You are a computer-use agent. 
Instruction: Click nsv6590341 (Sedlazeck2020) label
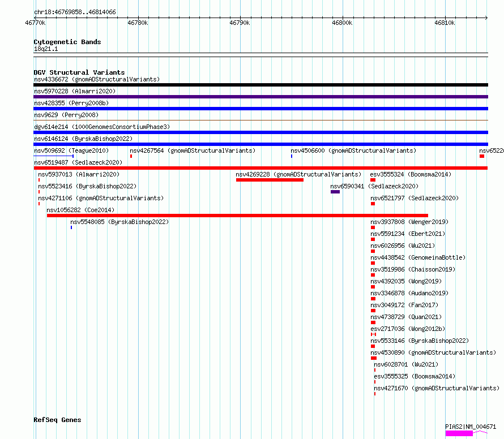click(x=374, y=186)
